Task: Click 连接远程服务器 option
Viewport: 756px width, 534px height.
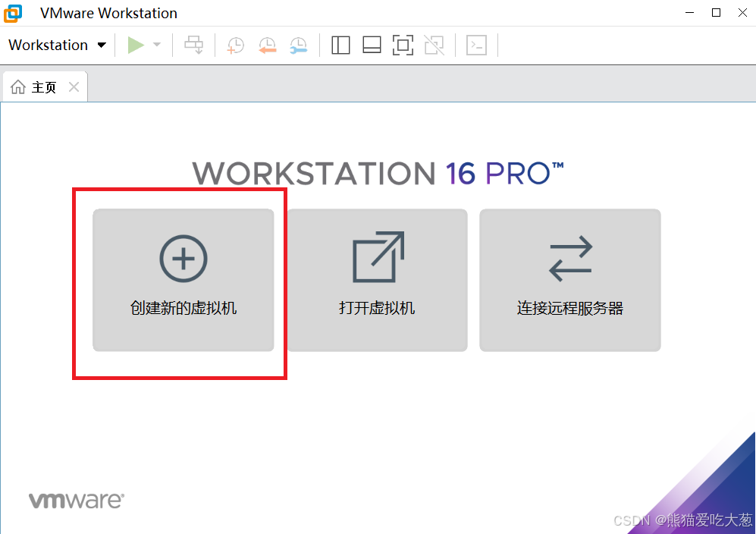Action: point(569,281)
